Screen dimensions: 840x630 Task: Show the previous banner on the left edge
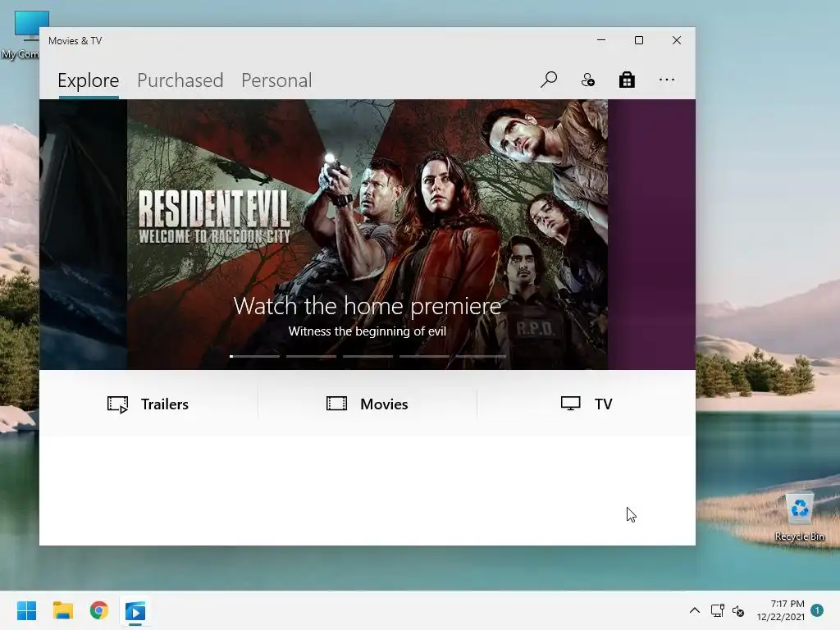[83, 234]
